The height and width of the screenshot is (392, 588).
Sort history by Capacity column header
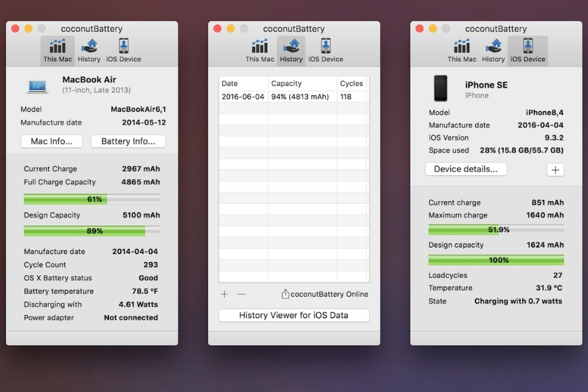click(x=302, y=84)
